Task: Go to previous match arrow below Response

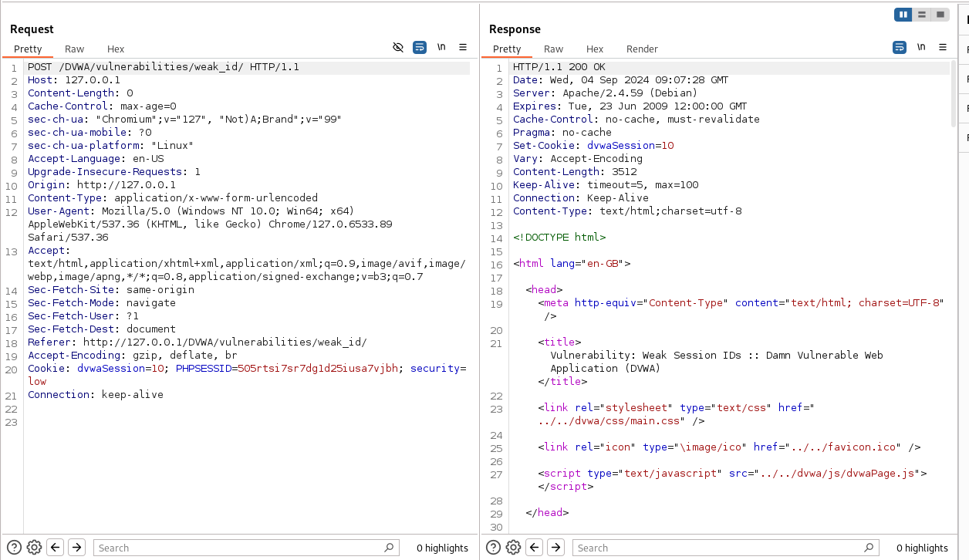Action: point(535,548)
